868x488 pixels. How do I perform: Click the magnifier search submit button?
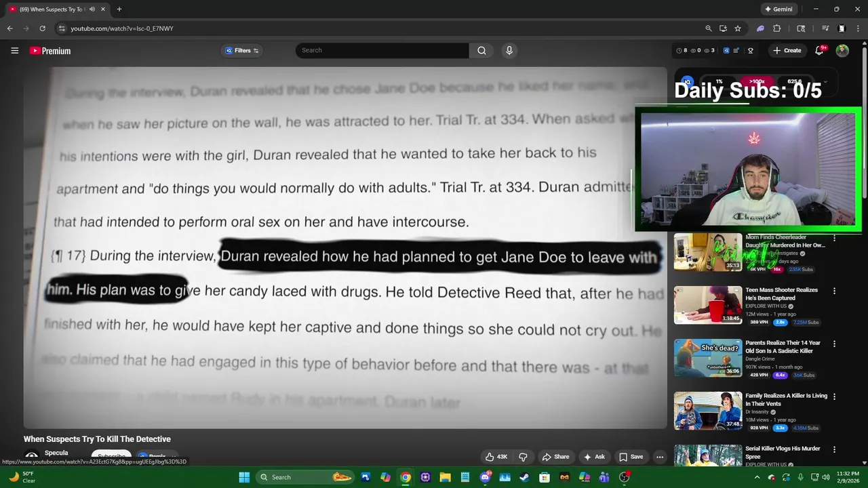[x=481, y=50]
